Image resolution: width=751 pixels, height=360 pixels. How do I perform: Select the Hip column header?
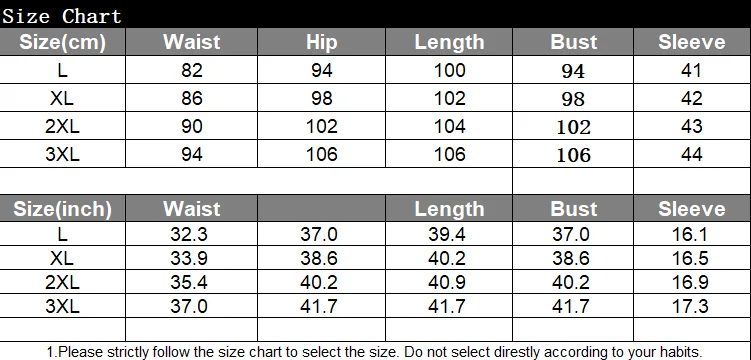(321, 42)
